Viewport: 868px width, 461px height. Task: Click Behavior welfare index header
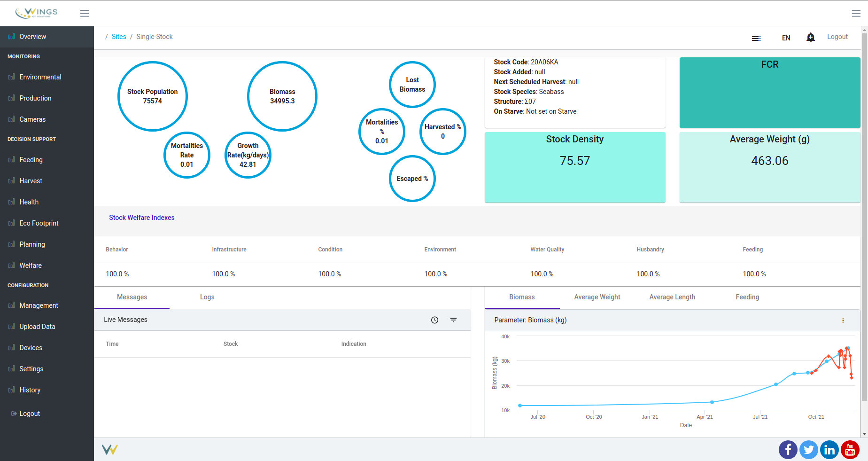pos(117,250)
